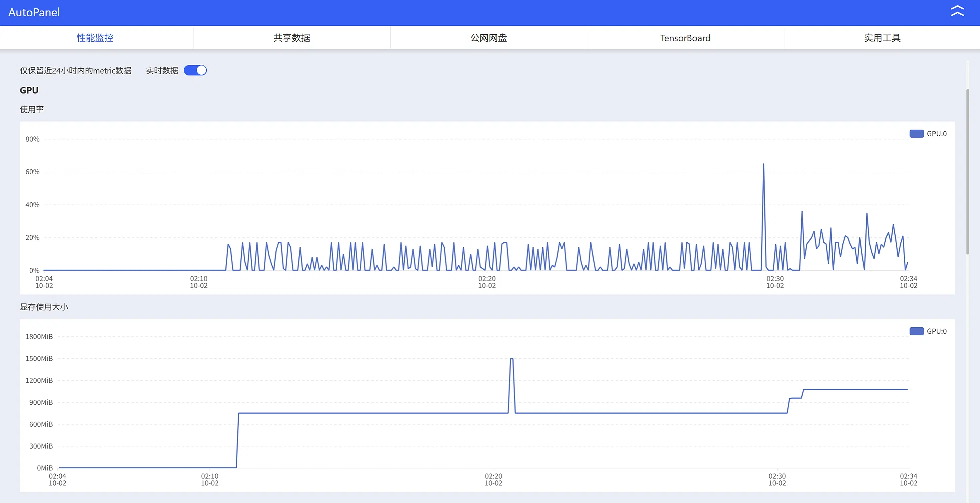Click the 900MiB axis label
Screen dimensions: 980x503
coord(41,402)
